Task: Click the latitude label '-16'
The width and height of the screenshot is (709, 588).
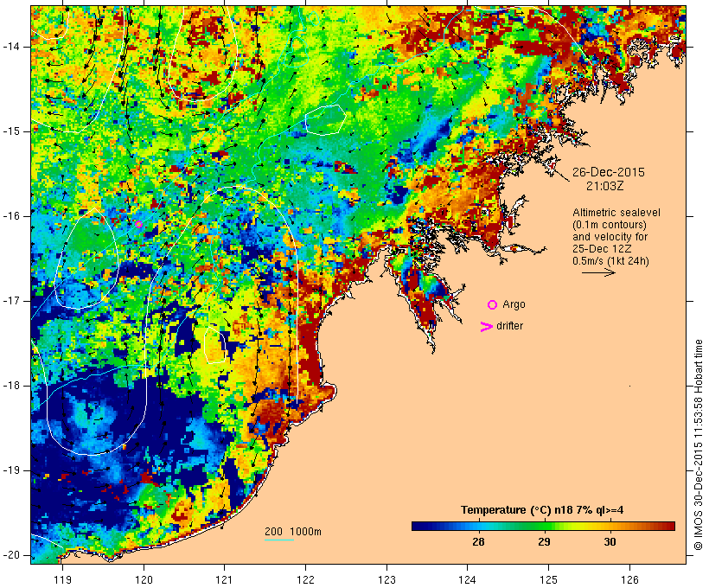Action: pos(10,216)
